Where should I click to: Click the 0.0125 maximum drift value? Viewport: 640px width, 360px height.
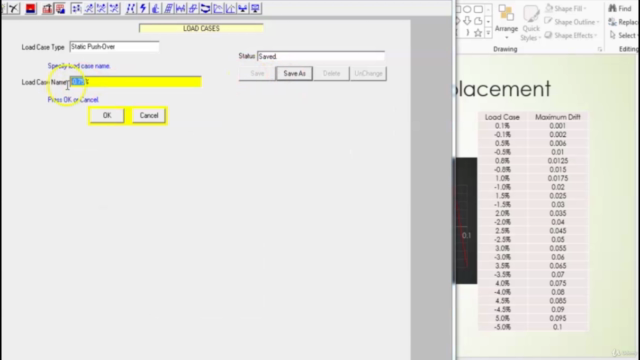click(x=558, y=161)
